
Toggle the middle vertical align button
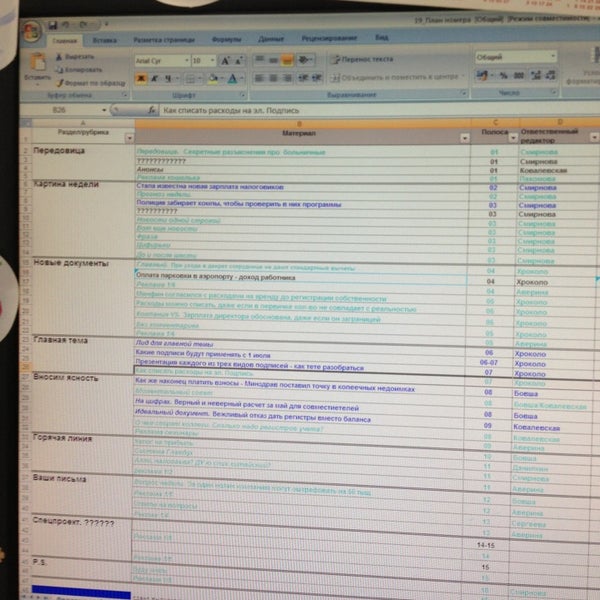coord(273,60)
